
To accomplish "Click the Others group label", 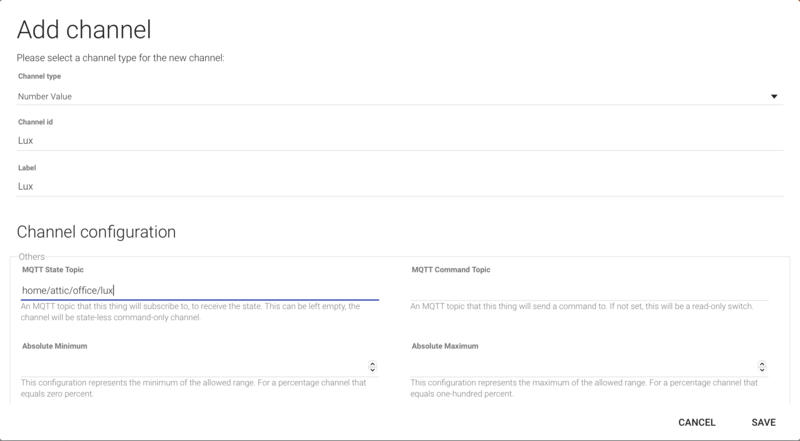I will (x=32, y=257).
